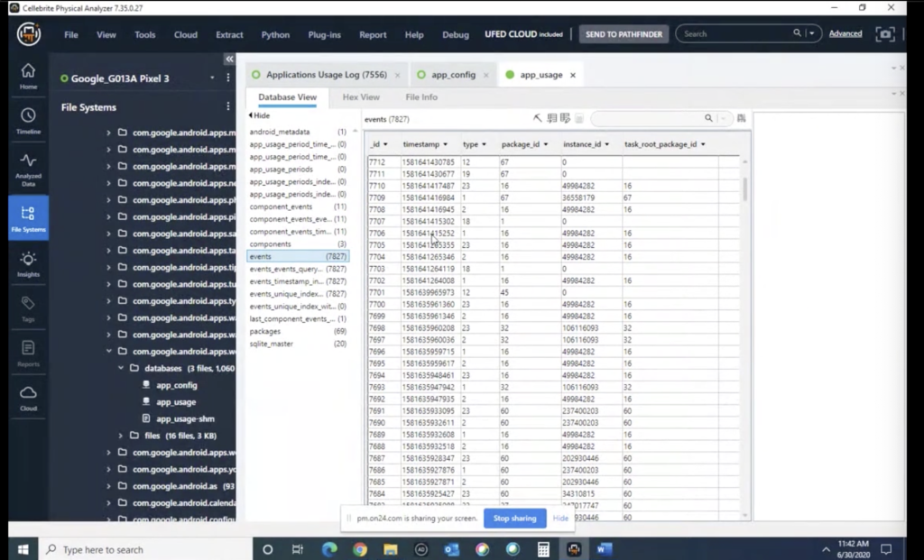The height and width of the screenshot is (560, 924).
Task: Click magnifier icon in events filter box
Action: [x=708, y=118]
